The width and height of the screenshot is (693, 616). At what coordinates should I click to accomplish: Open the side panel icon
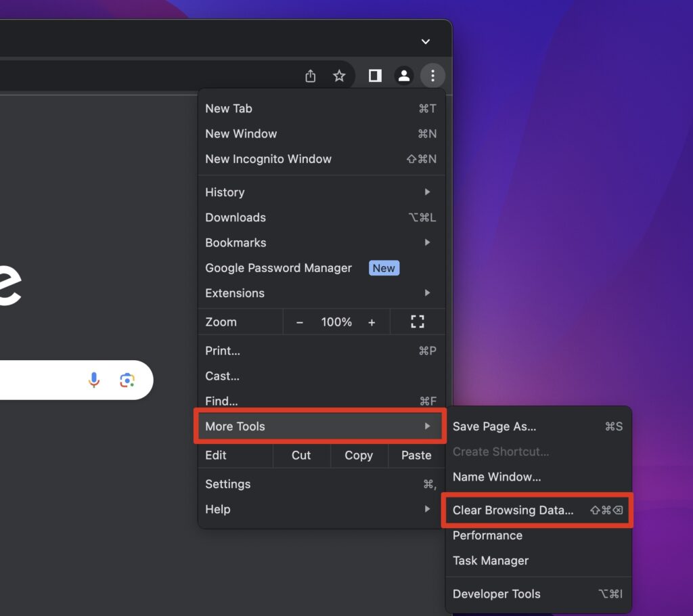click(374, 76)
